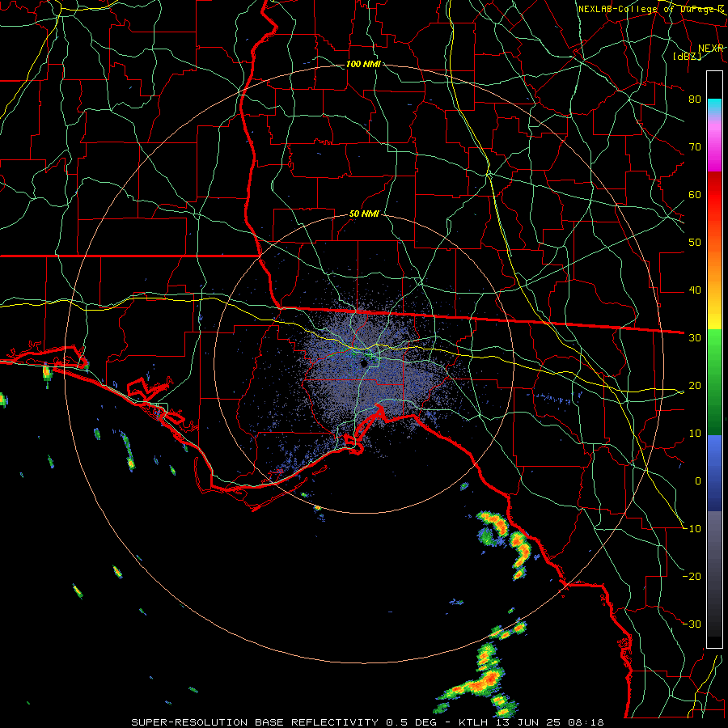Click the 60 dBZ legend value

click(695, 194)
